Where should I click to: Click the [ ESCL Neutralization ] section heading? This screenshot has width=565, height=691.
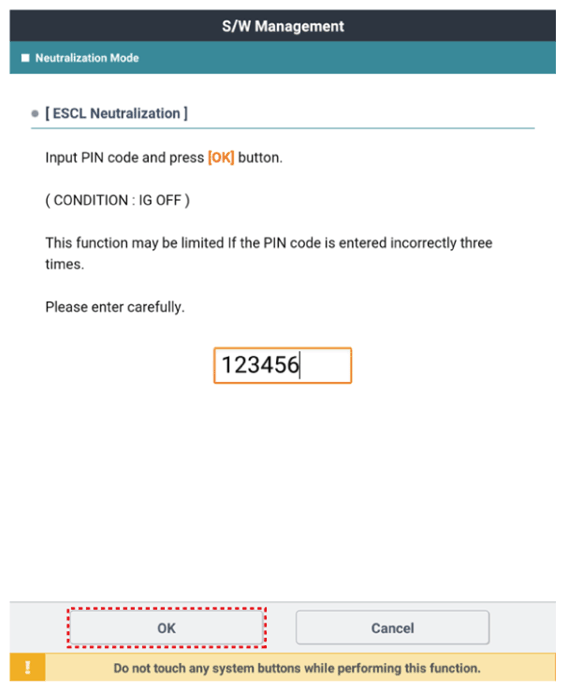click(x=116, y=113)
